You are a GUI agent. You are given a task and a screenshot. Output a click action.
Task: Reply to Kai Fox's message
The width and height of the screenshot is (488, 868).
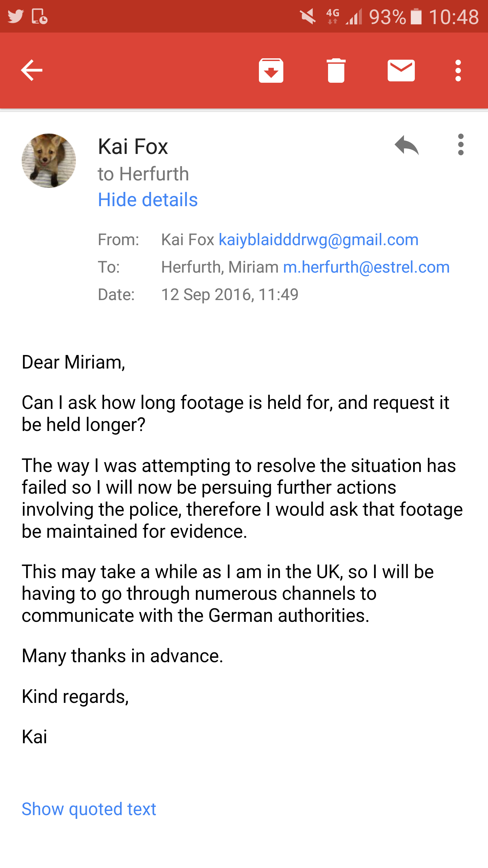click(406, 145)
